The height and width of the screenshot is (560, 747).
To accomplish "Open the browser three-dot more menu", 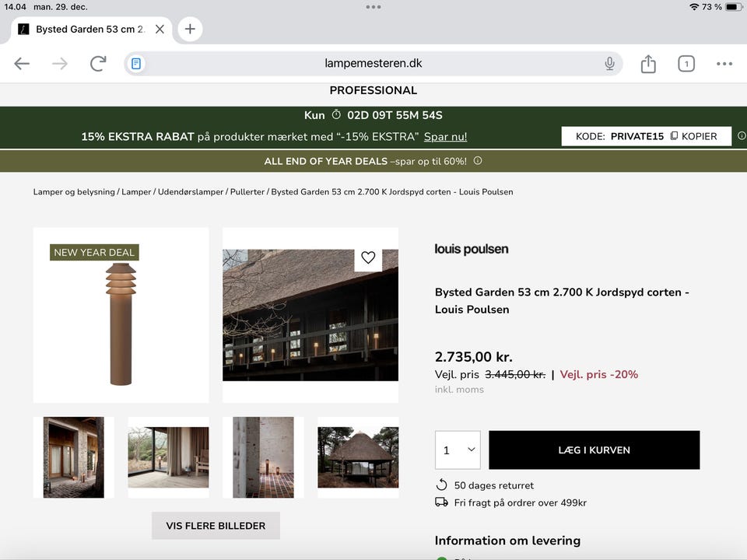I will [724, 63].
